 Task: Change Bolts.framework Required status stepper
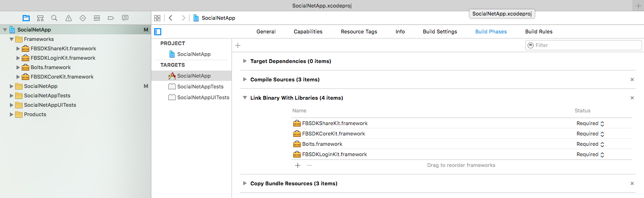pyautogui.click(x=602, y=144)
